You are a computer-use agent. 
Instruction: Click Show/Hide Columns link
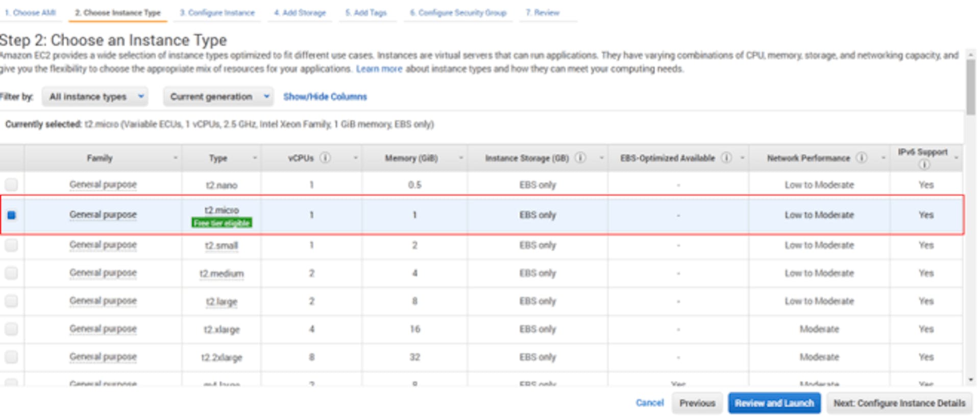pyautogui.click(x=325, y=96)
